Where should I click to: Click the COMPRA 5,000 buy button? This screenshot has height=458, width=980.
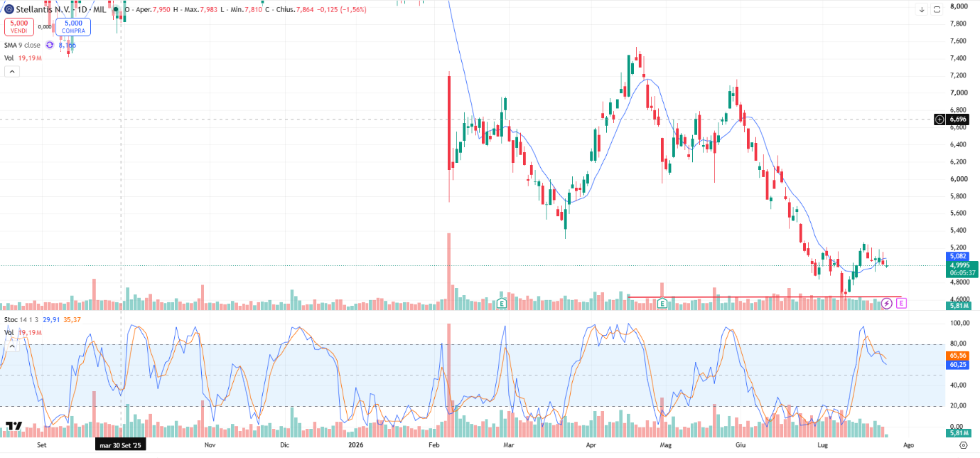click(73, 27)
